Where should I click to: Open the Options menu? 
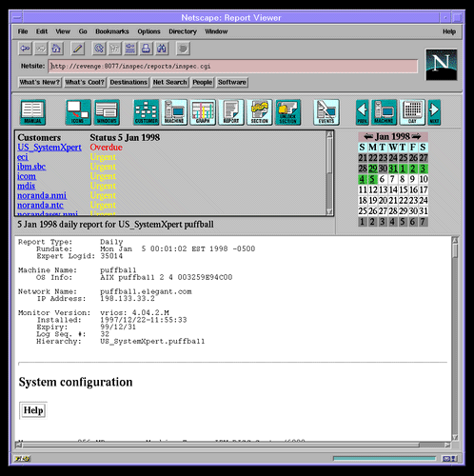[148, 31]
